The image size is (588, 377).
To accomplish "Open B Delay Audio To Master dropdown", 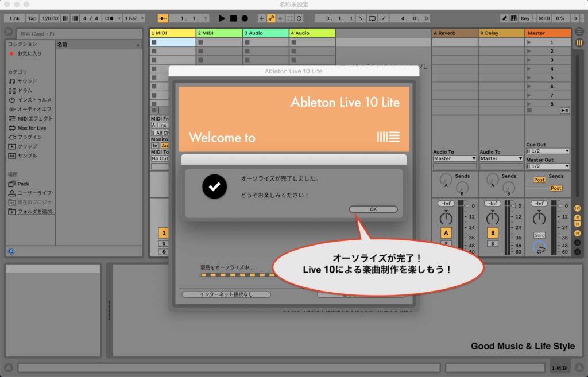I will (x=501, y=158).
